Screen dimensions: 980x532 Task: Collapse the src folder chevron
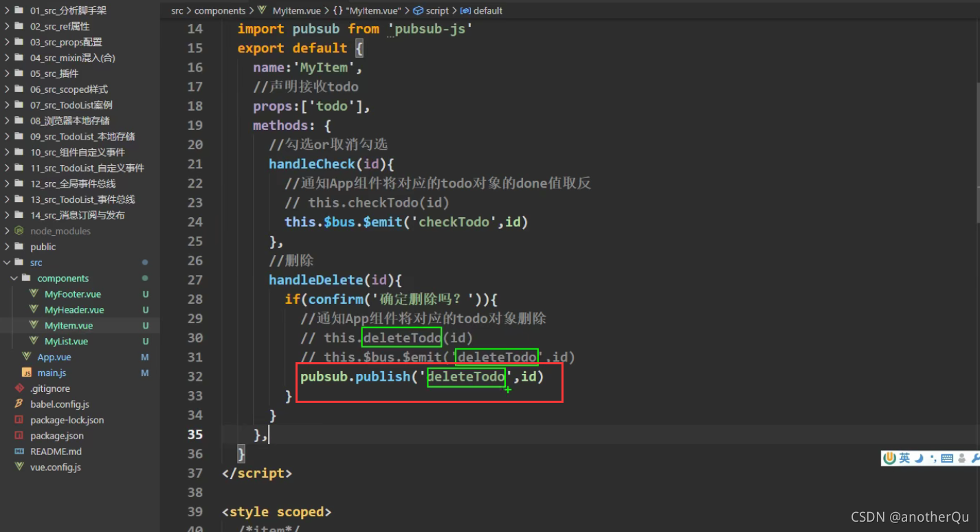pos(7,263)
